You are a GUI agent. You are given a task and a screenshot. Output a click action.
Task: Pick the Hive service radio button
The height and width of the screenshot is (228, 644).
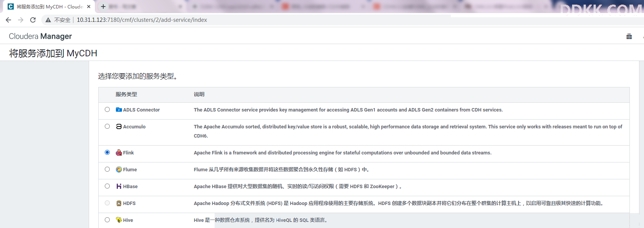coord(107,220)
